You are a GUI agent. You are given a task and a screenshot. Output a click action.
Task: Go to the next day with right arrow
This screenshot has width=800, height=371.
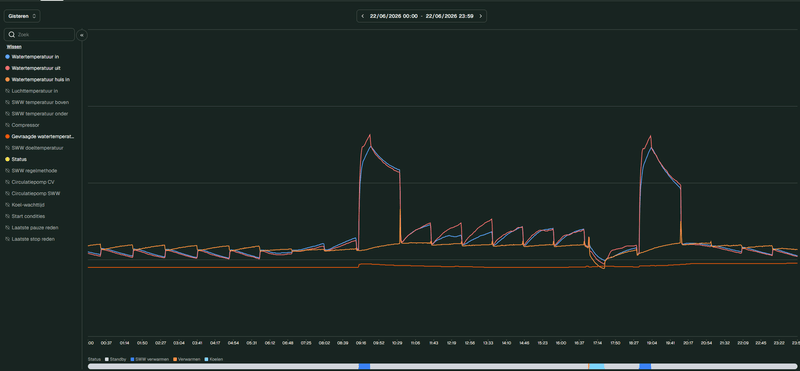(x=480, y=16)
